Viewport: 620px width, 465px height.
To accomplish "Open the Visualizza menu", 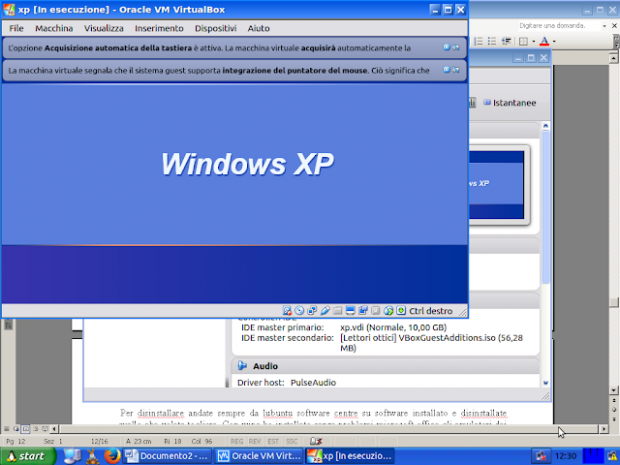I will (x=104, y=29).
